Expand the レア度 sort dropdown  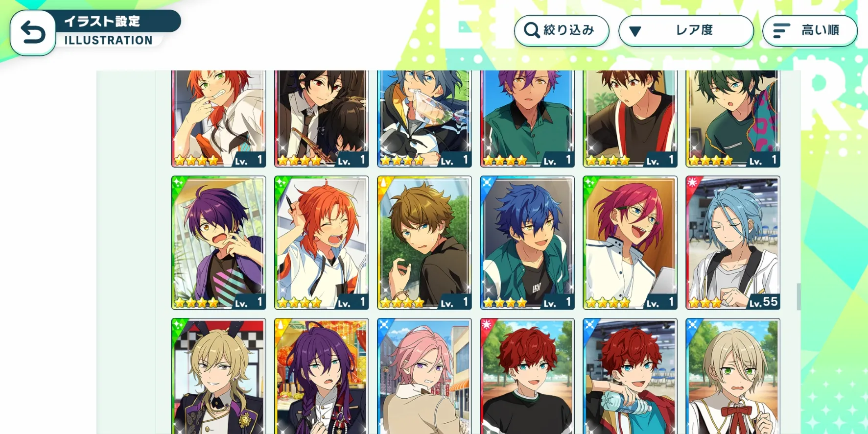[x=686, y=30]
